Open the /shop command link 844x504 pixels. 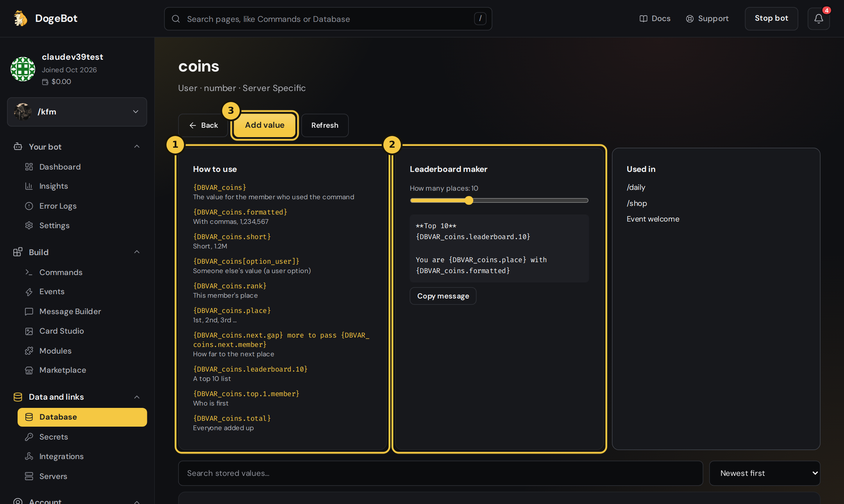(x=637, y=203)
